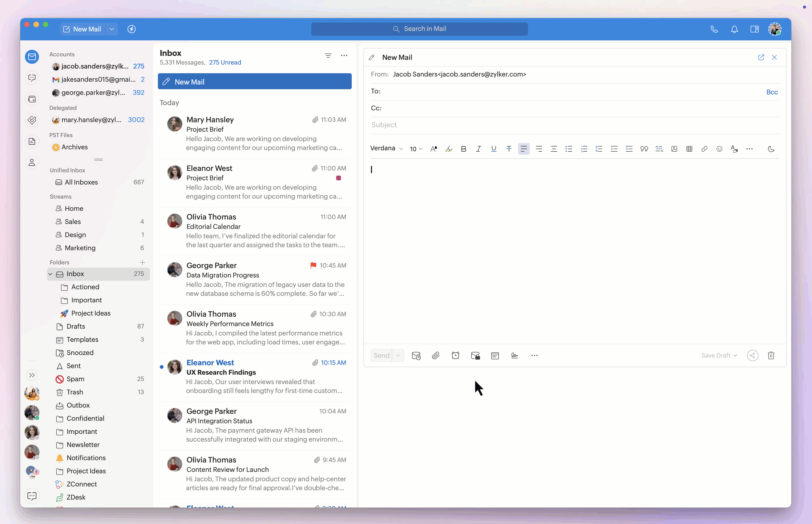
Task: Open the 275 Unread filter link
Action: (x=225, y=62)
